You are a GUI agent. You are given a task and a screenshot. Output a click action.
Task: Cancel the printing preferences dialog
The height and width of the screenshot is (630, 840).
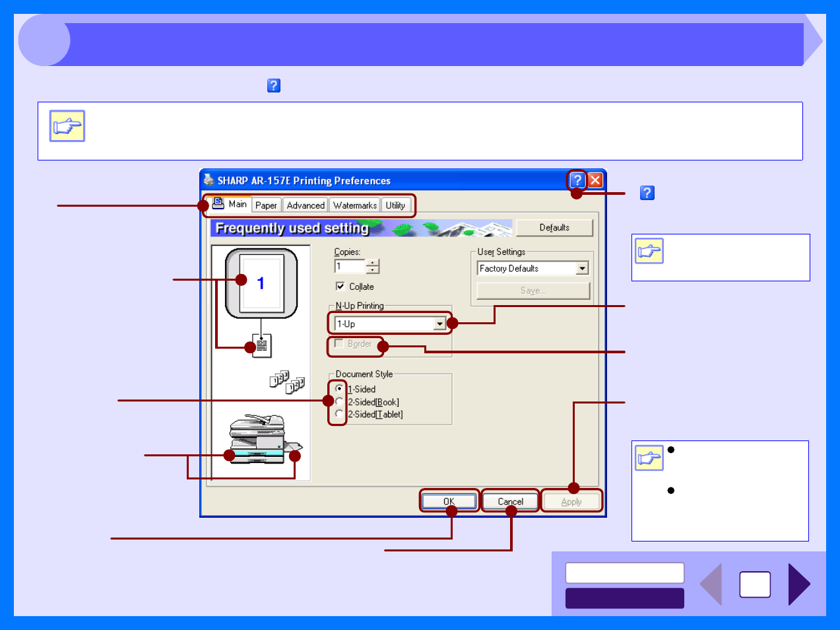tap(510, 502)
